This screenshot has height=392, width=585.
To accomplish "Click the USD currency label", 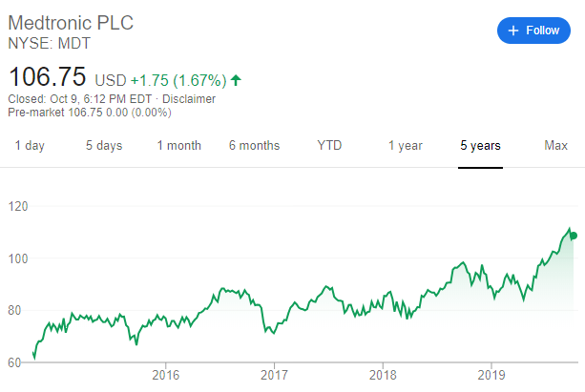I will pos(111,80).
